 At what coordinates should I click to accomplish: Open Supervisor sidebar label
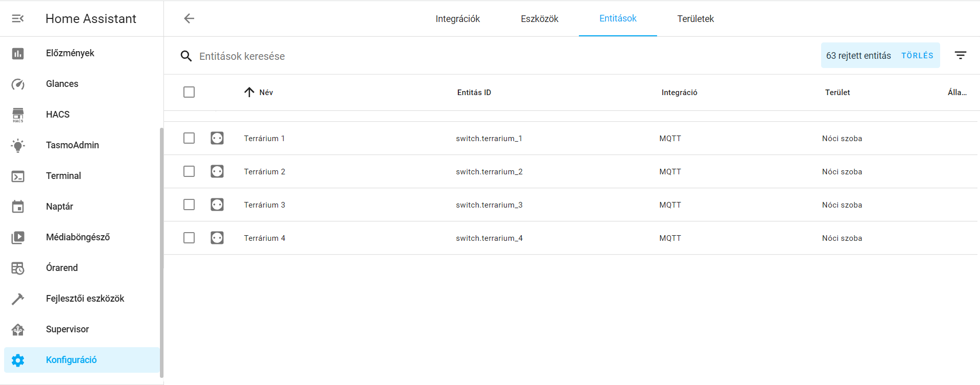pos(67,329)
